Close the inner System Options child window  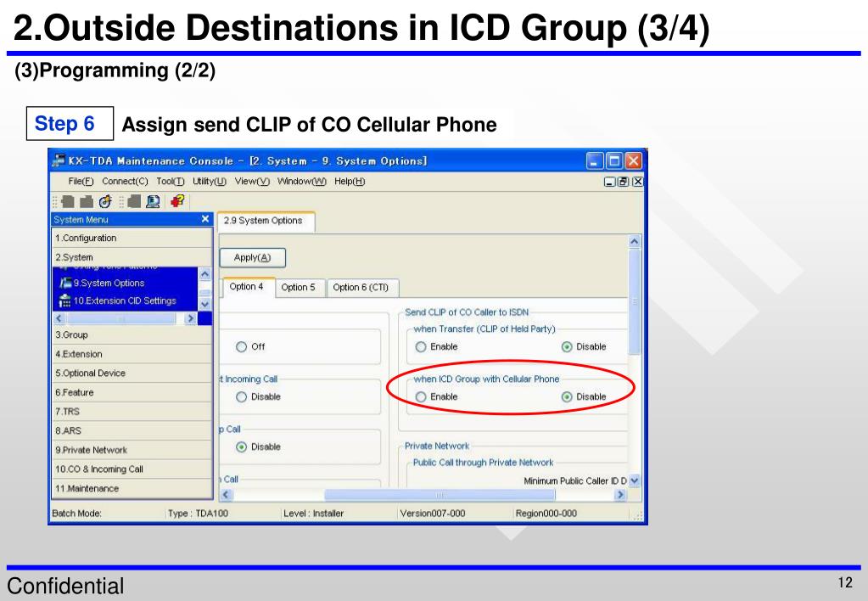coord(638,182)
